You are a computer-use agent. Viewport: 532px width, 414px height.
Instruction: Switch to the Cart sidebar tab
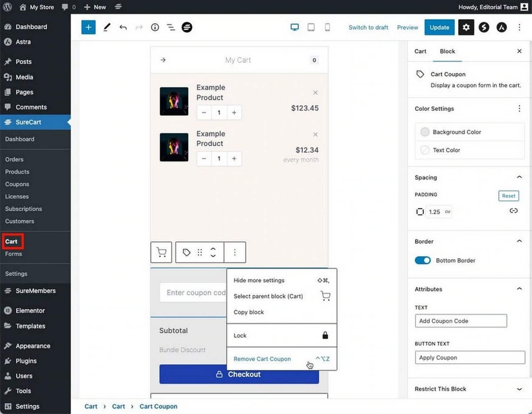[x=420, y=51]
